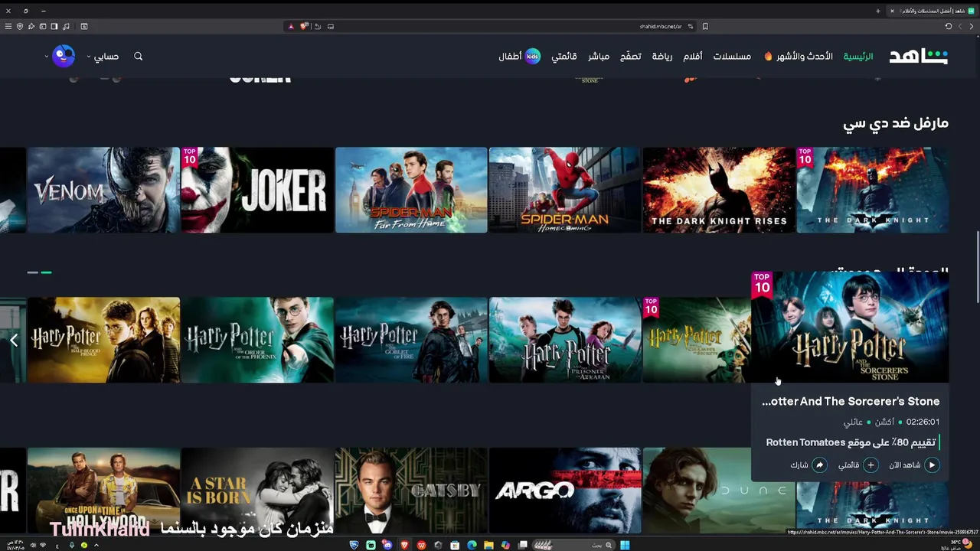Open Once Upon a Time in Hollywood thumbnail
The image size is (980, 551).
coord(103,491)
